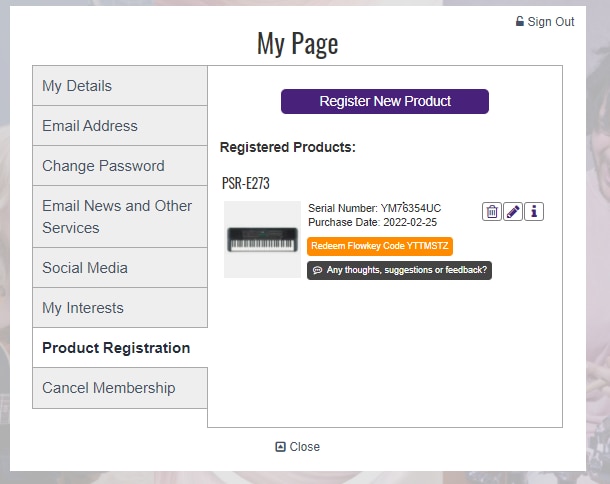Click the My Page title
Viewport: 610px width, 484px height.
(x=298, y=44)
